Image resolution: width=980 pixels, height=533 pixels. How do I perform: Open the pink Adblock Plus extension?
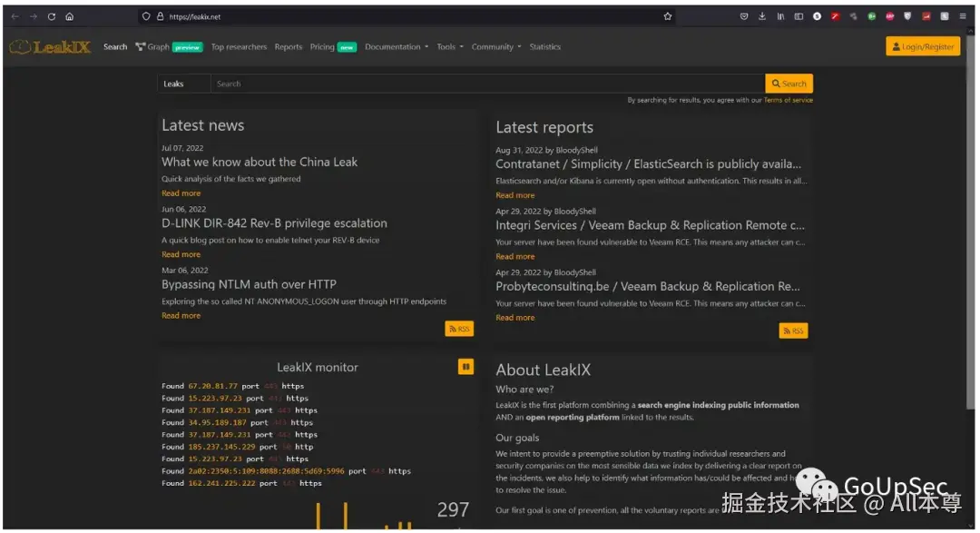889,17
